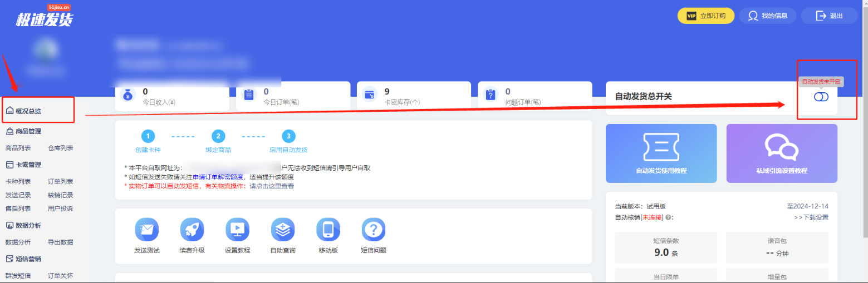Click the 今日收入 money bag icon

pos(127,95)
